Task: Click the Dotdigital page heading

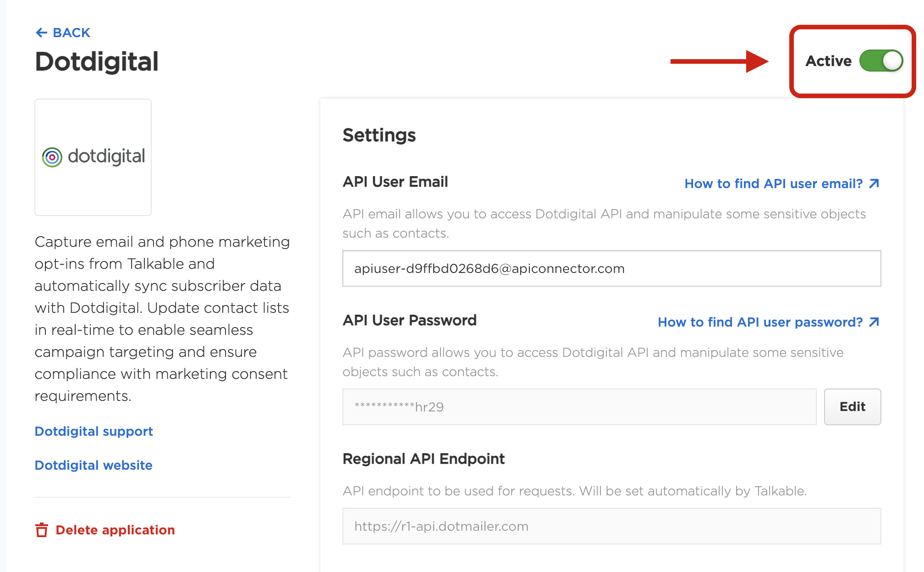Action: click(97, 61)
